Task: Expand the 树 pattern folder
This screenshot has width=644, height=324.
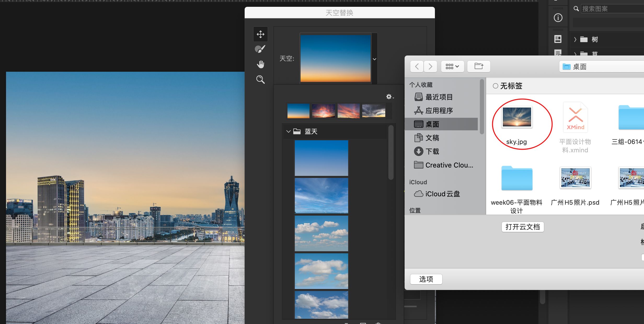Action: pos(575,40)
